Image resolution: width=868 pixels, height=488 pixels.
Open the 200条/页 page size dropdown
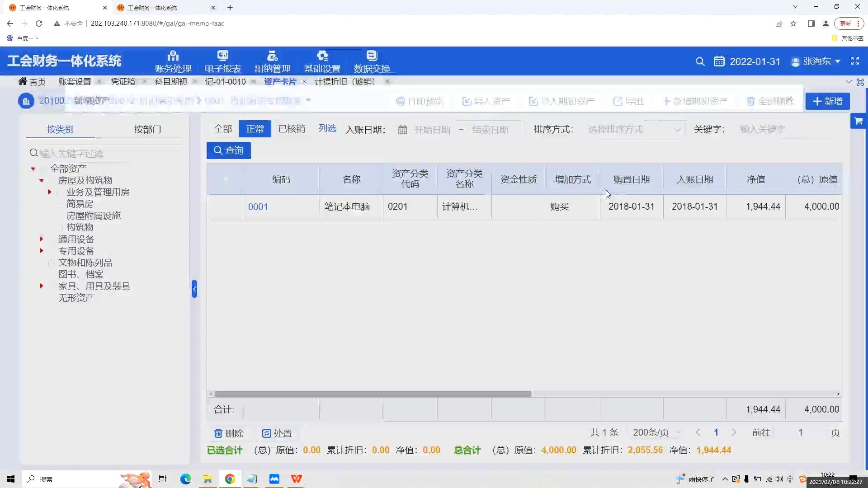pyautogui.click(x=656, y=433)
